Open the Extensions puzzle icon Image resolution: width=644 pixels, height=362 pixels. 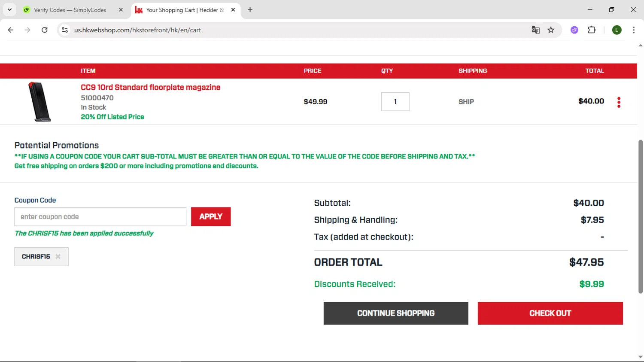coord(592,30)
